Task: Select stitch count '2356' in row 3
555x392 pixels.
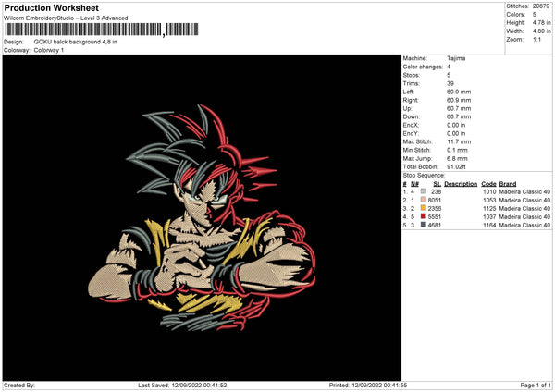Action: (435, 208)
